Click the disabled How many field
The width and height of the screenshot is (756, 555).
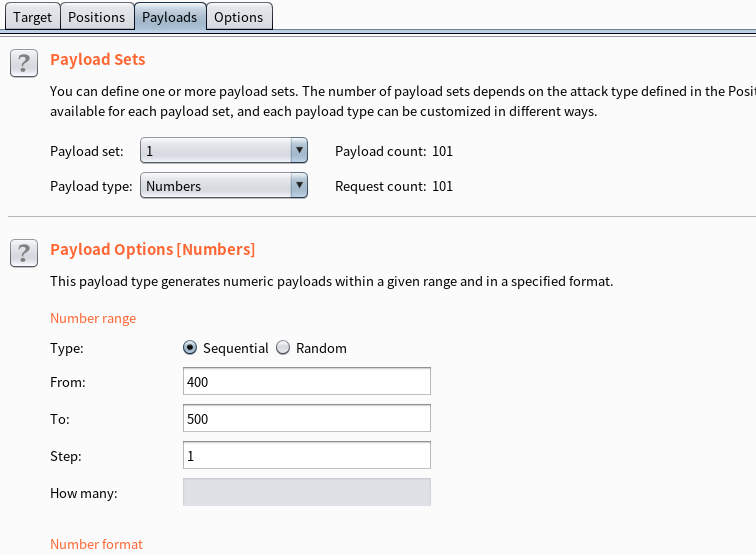tap(307, 492)
